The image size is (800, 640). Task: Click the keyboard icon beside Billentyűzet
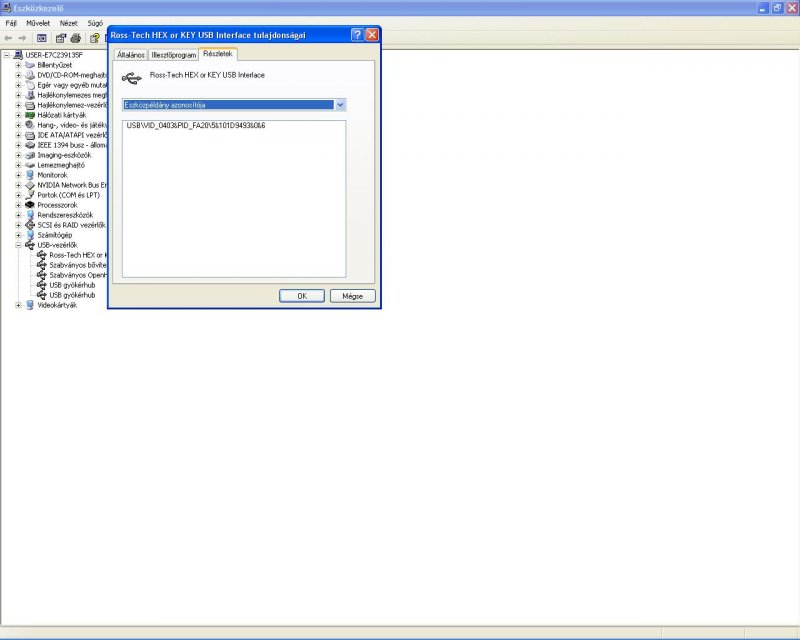pos(30,65)
